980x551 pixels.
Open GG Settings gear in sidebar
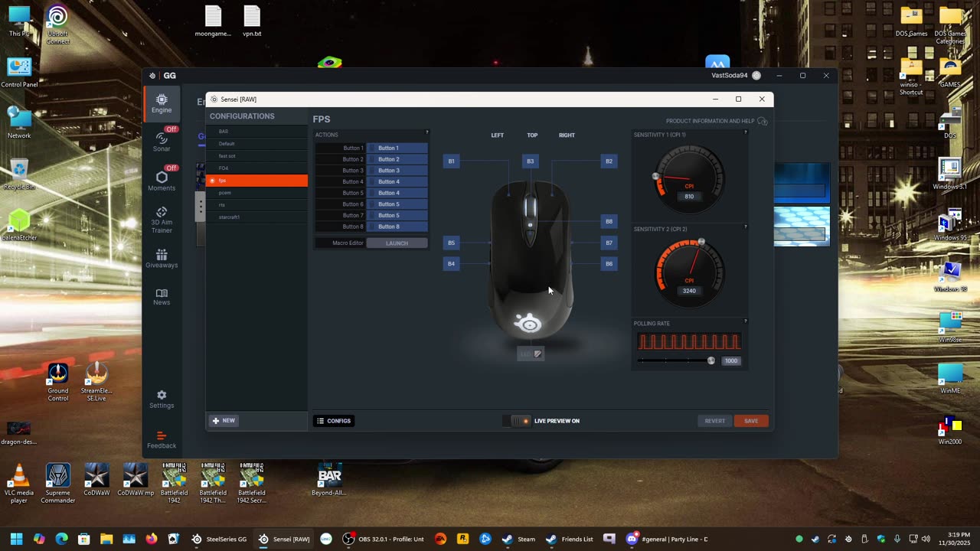tap(162, 399)
